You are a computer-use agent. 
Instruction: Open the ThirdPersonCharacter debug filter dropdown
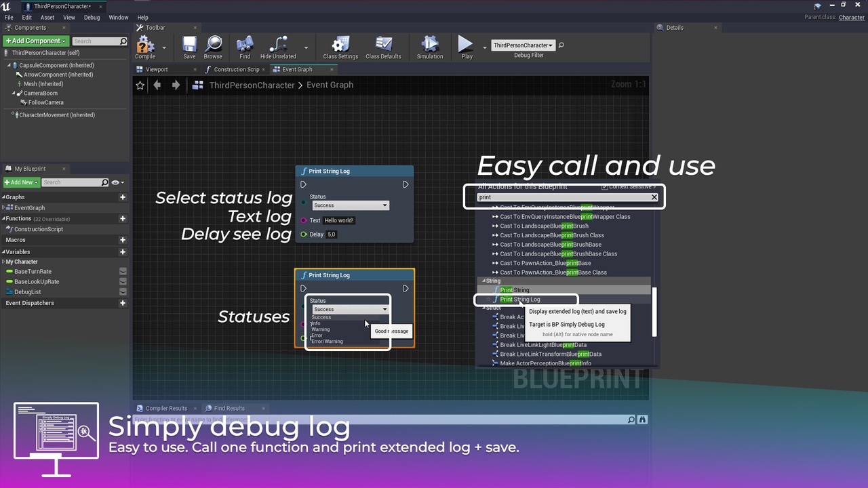[523, 45]
